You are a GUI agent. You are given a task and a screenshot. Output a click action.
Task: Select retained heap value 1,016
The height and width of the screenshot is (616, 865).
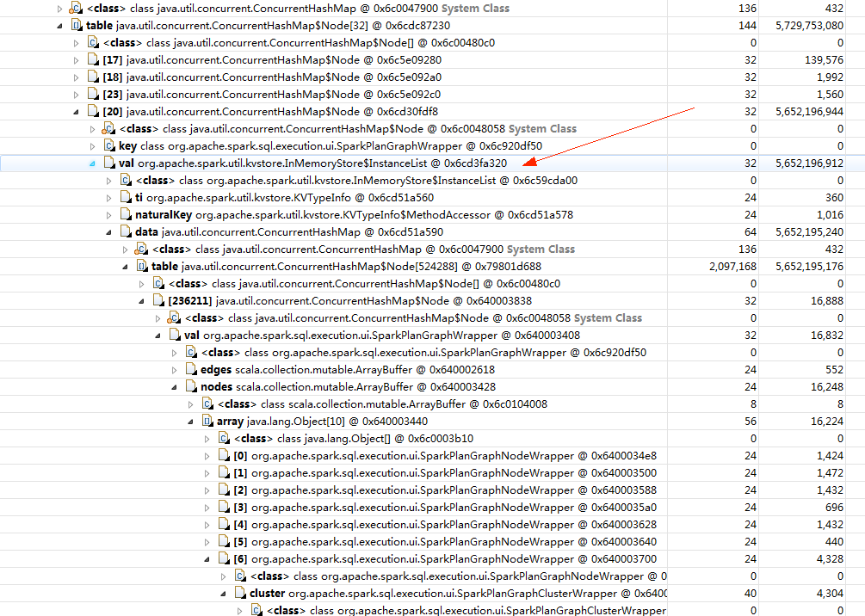click(831, 214)
